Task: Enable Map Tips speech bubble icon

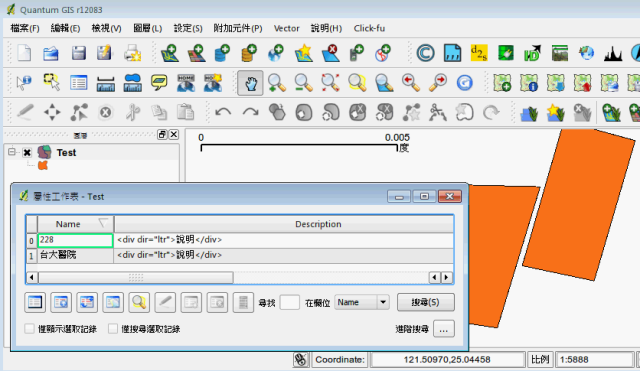Action: tap(159, 82)
